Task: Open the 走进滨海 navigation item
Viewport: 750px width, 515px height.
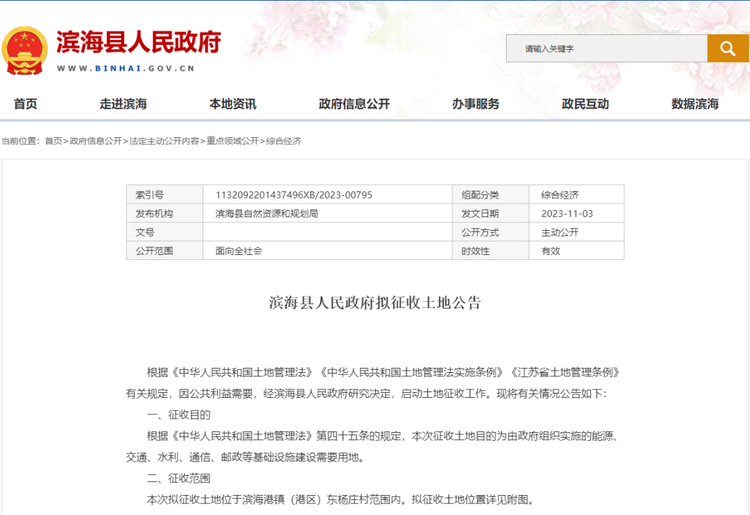Action: pyautogui.click(x=123, y=104)
